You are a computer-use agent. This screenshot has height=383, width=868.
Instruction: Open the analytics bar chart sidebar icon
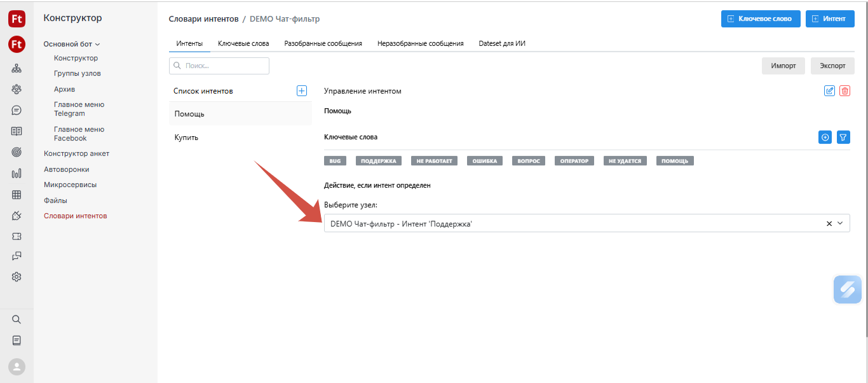coord(17,173)
